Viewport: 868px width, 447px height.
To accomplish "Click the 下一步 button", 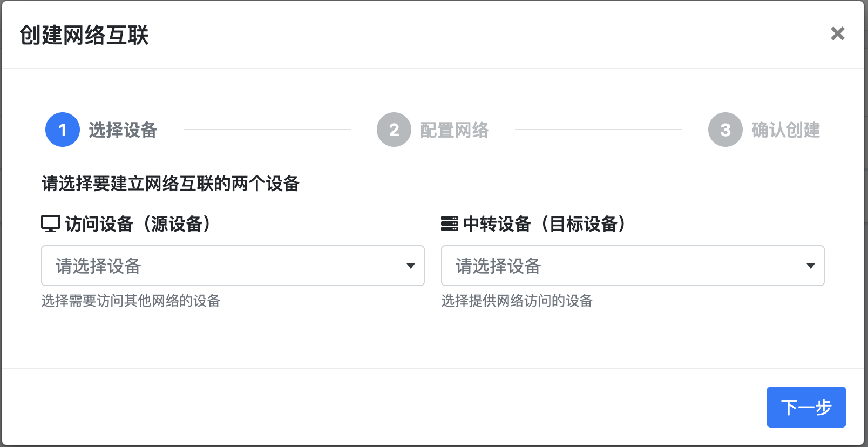I will click(806, 407).
